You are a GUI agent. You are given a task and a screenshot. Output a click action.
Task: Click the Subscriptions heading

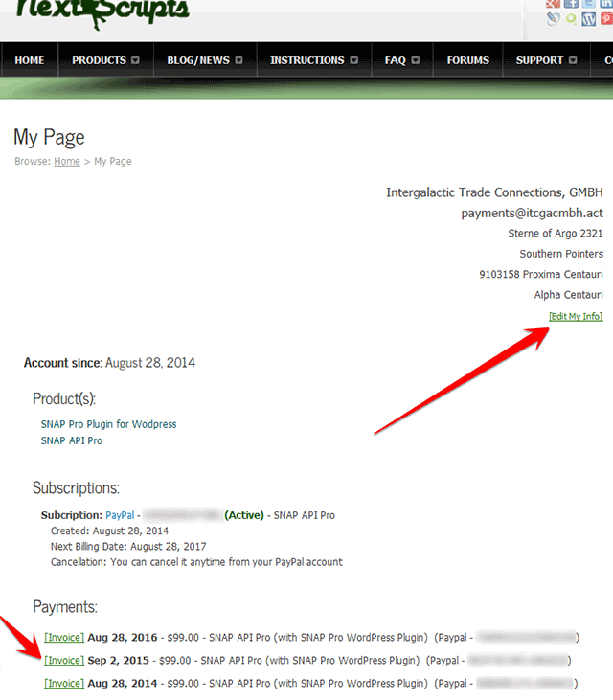tap(76, 488)
